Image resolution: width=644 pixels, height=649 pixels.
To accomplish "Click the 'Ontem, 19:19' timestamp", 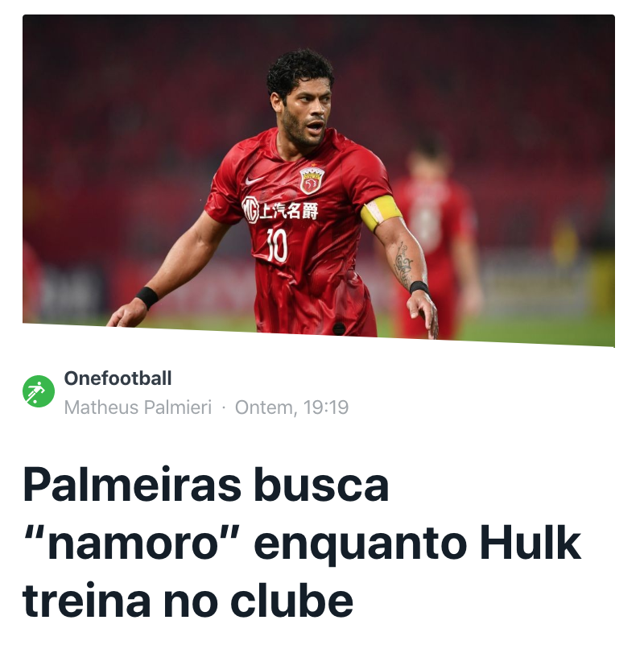I will 291,407.
